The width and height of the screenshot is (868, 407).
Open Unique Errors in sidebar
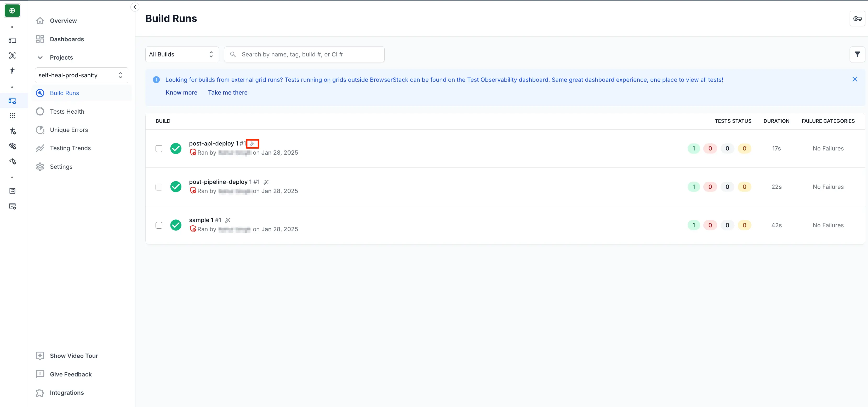69,130
